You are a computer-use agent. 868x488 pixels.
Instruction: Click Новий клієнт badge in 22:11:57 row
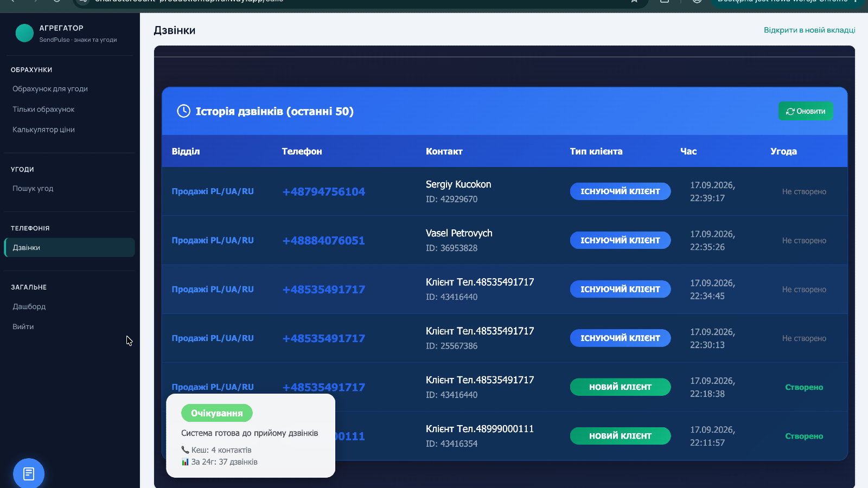[x=620, y=436]
